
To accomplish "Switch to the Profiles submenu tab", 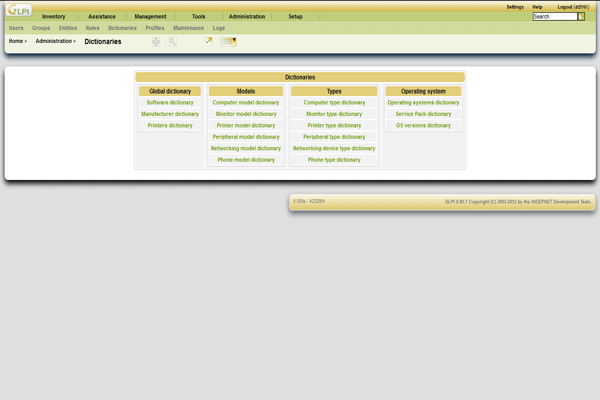I will [155, 28].
